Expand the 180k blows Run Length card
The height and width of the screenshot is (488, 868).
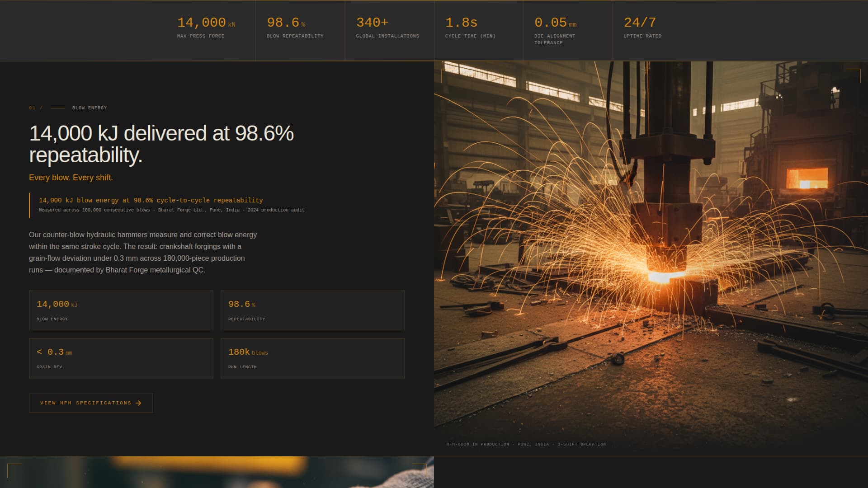click(x=312, y=358)
